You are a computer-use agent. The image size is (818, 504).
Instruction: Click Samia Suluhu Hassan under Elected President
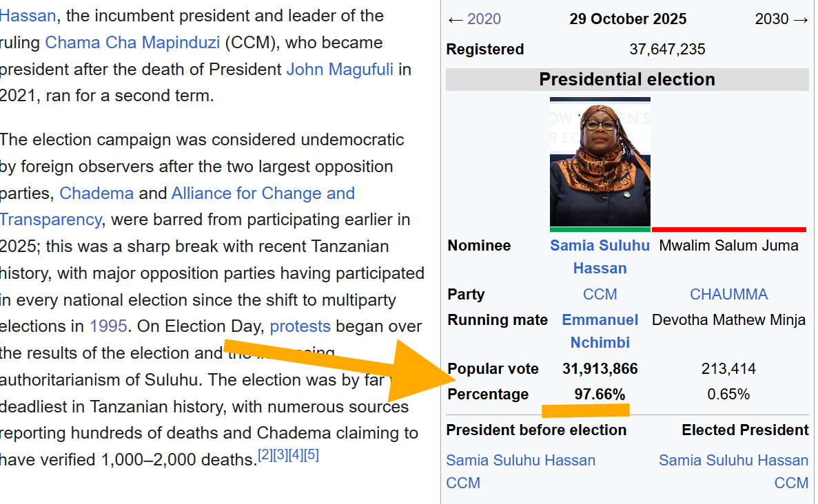pyautogui.click(x=733, y=460)
